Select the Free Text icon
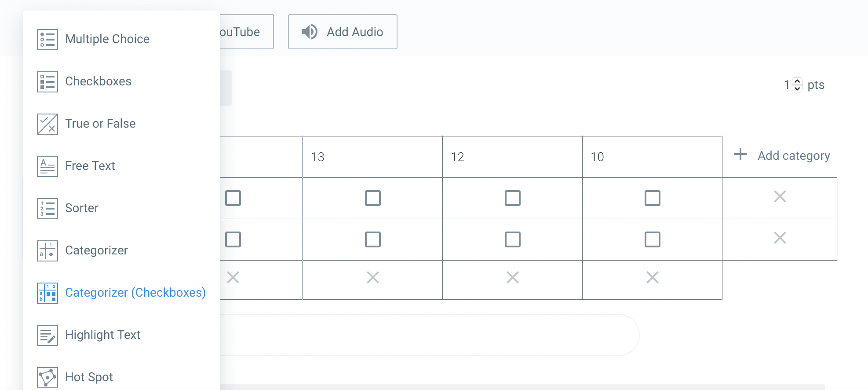868x390 pixels. point(47,166)
